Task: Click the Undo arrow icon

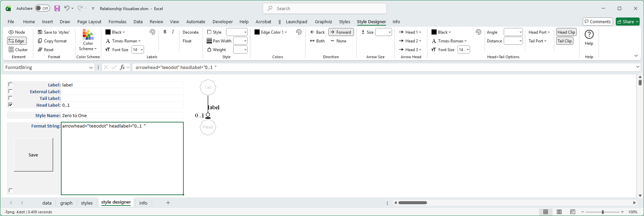Action: pos(67,8)
